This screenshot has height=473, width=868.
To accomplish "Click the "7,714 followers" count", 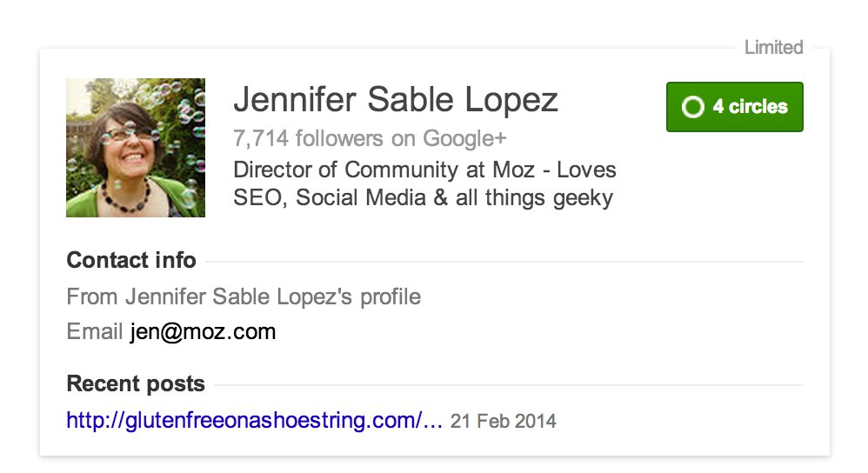I will (x=308, y=138).
